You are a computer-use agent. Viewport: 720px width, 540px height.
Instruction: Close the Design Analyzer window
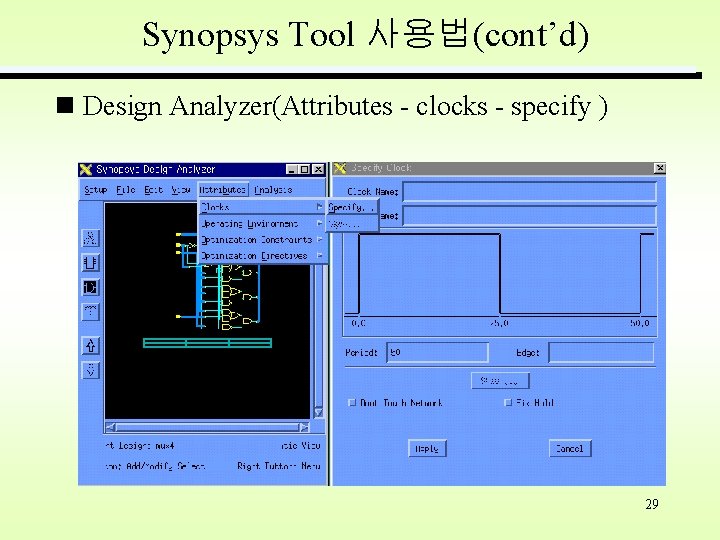pyautogui.click(x=318, y=169)
